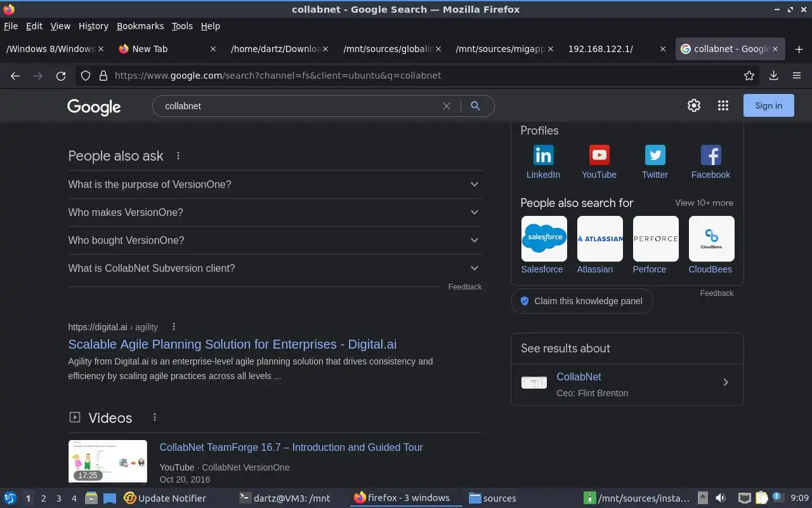The image size is (812, 508).
Task: Open the Facebook profile icon
Action: click(710, 155)
